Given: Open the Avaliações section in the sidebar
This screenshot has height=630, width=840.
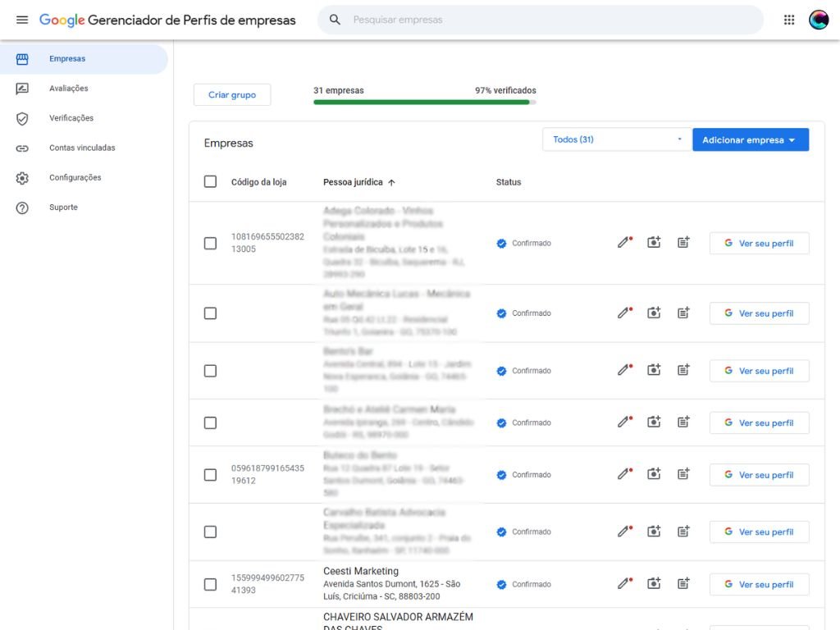Looking at the screenshot, I should pyautogui.click(x=67, y=88).
